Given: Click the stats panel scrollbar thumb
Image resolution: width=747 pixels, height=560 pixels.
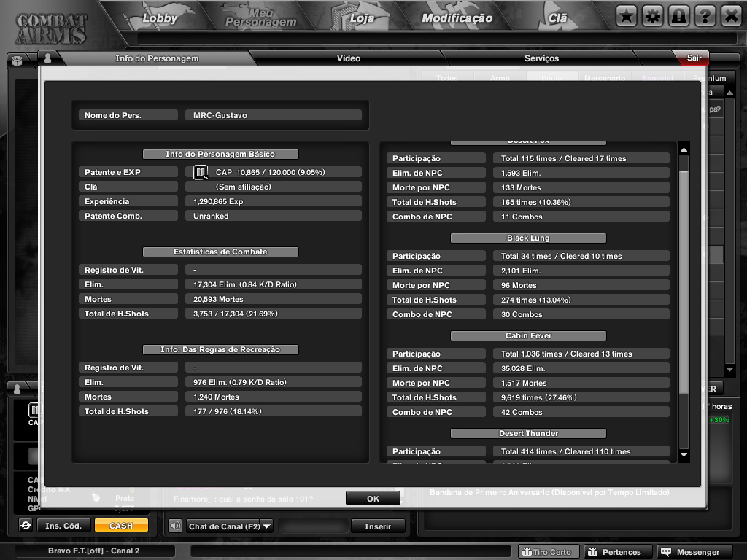Looking at the screenshot, I should click(684, 282).
